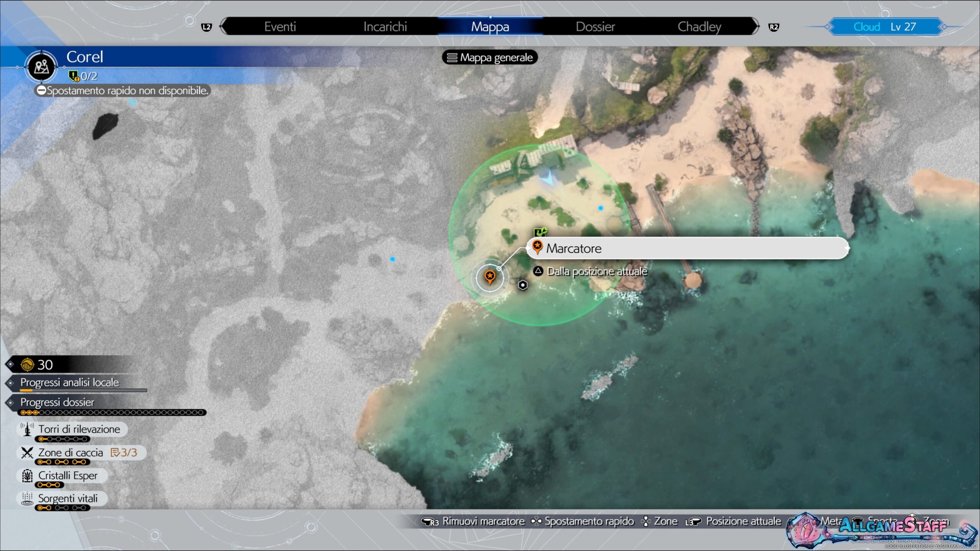Select the Cristalli Esper entry

point(62,476)
